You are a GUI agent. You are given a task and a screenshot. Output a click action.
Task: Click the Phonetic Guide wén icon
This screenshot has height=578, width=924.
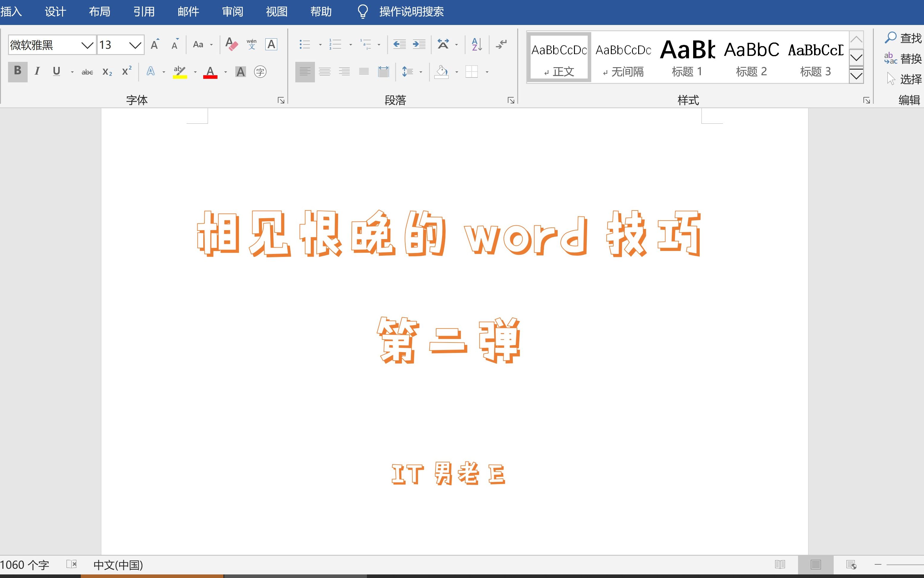[251, 44]
